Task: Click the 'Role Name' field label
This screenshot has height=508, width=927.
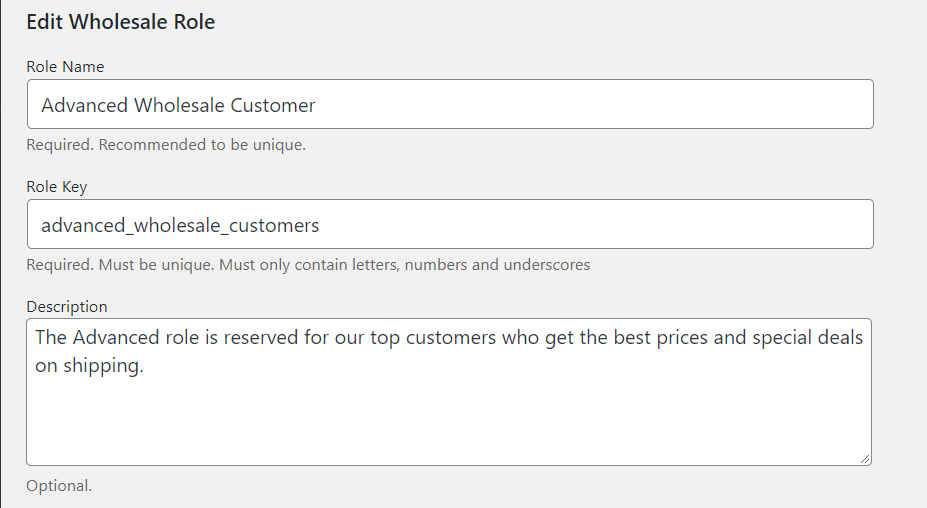Action: coord(65,67)
